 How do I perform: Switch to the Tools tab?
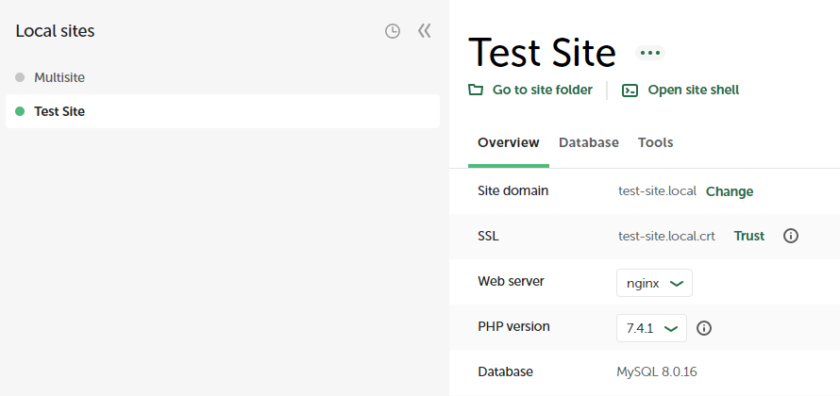click(x=655, y=143)
